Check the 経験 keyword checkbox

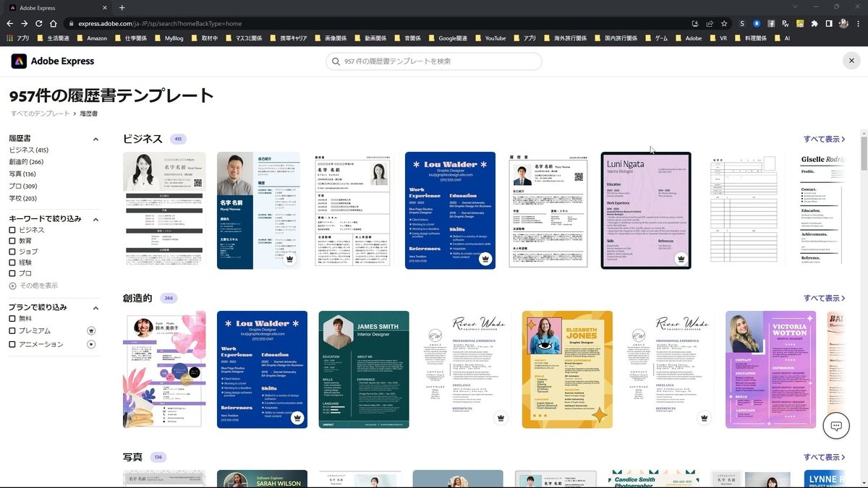[x=12, y=262]
